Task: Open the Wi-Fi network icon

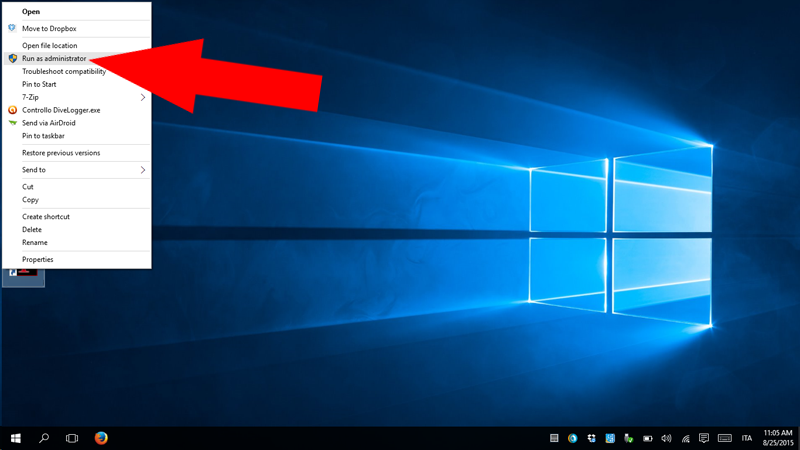Action: [685, 438]
